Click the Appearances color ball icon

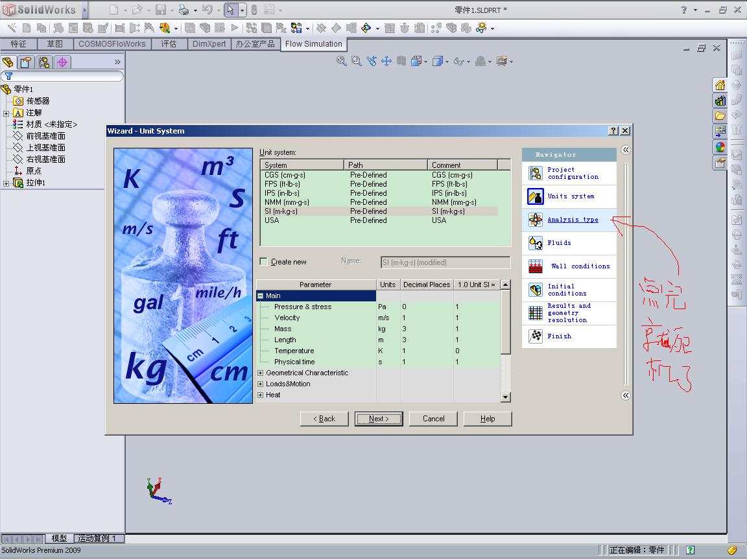tap(720, 147)
